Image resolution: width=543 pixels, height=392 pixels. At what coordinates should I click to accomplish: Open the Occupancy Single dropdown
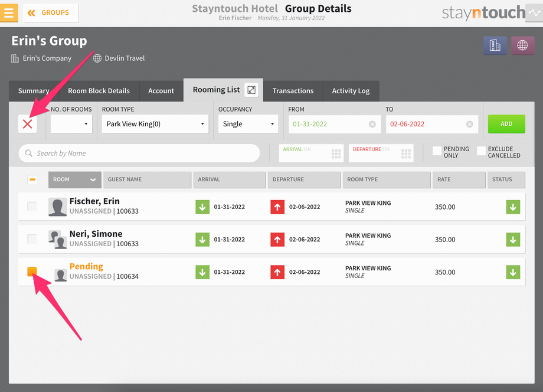click(x=248, y=124)
